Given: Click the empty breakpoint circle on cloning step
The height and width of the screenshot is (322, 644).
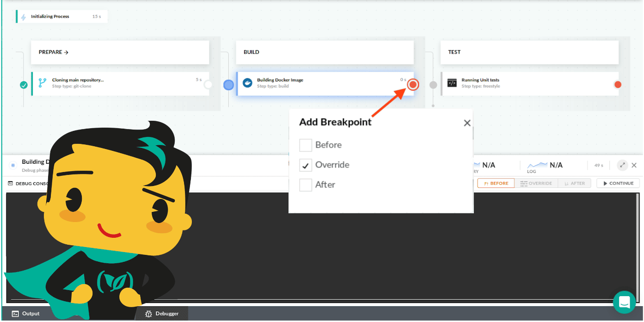Looking at the screenshot, I should tap(208, 85).
